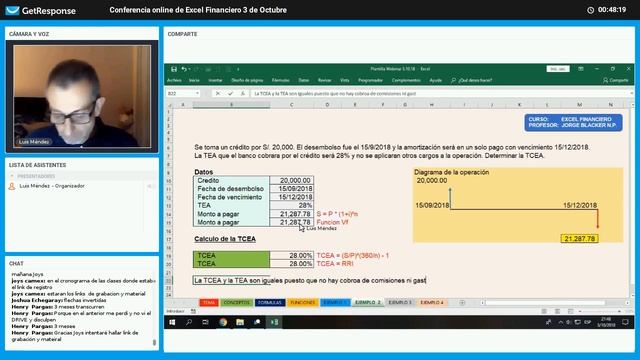Click the zoom slider in the Excel status bar

tap(600, 311)
